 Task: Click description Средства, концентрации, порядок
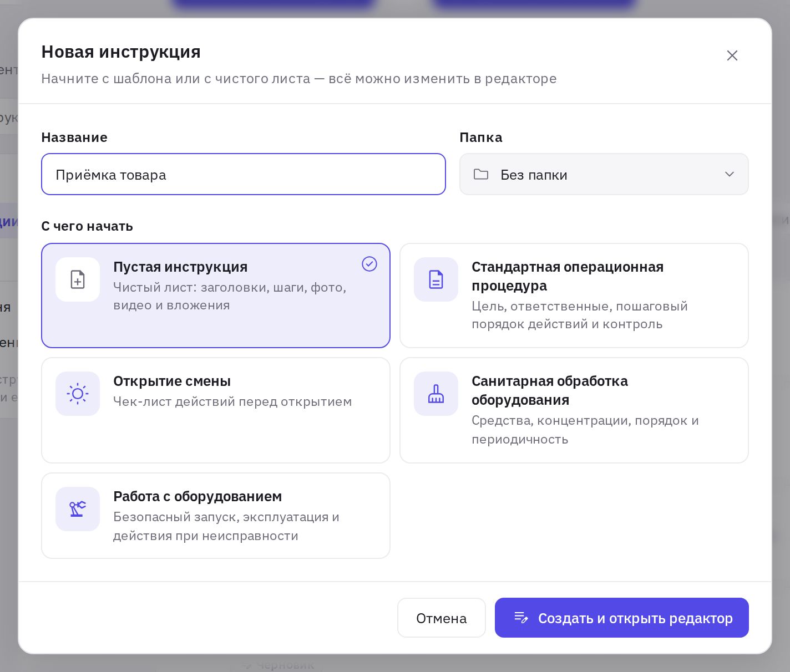(585, 430)
